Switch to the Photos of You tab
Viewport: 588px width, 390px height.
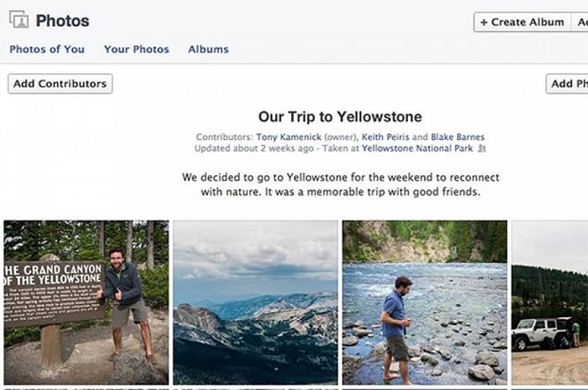(x=47, y=50)
